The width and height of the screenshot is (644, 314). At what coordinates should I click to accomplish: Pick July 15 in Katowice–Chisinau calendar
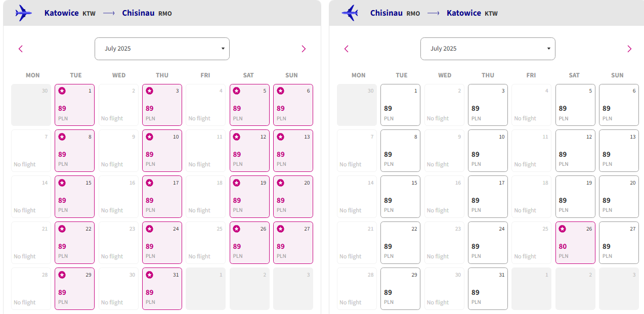point(75,197)
